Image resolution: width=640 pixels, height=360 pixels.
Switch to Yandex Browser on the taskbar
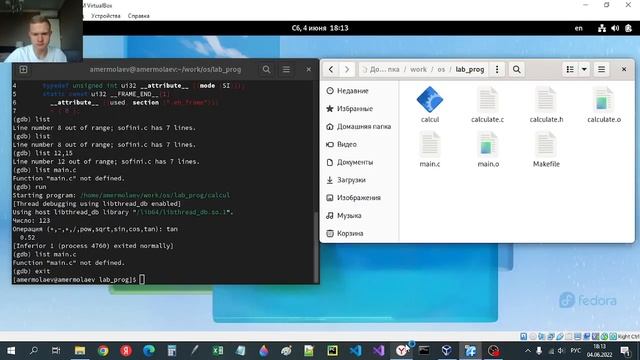click(x=402, y=351)
